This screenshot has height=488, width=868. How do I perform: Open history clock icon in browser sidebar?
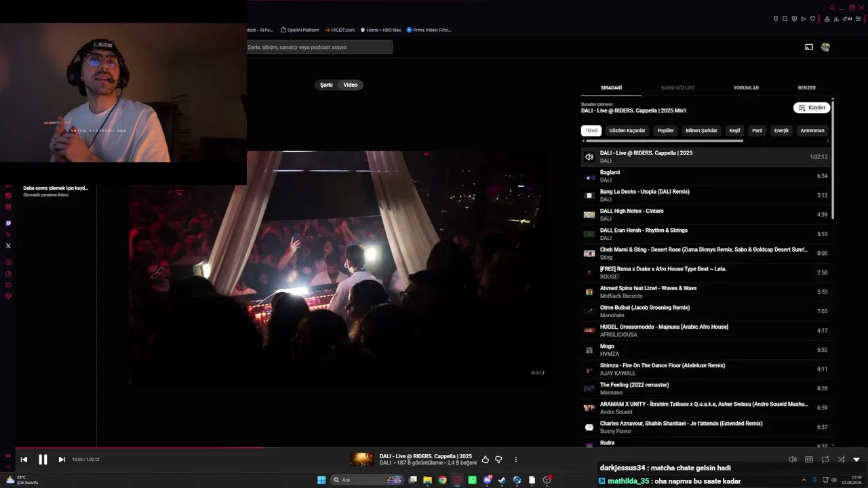point(8,274)
